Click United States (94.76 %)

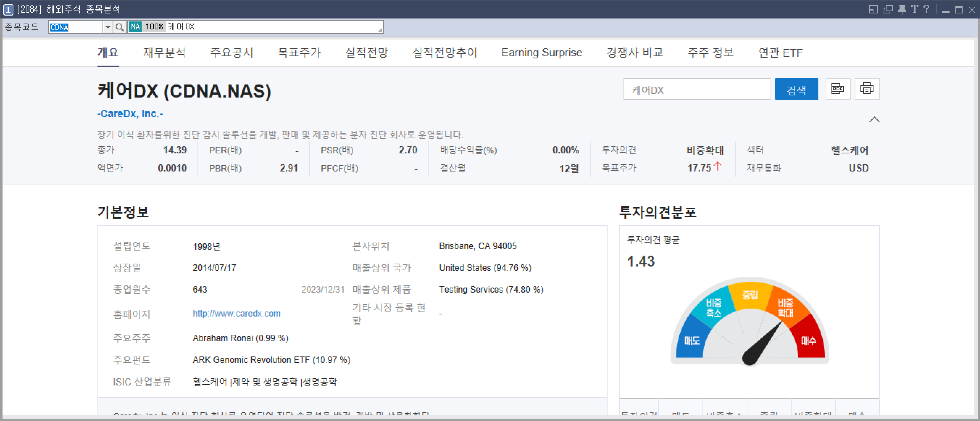point(485,268)
